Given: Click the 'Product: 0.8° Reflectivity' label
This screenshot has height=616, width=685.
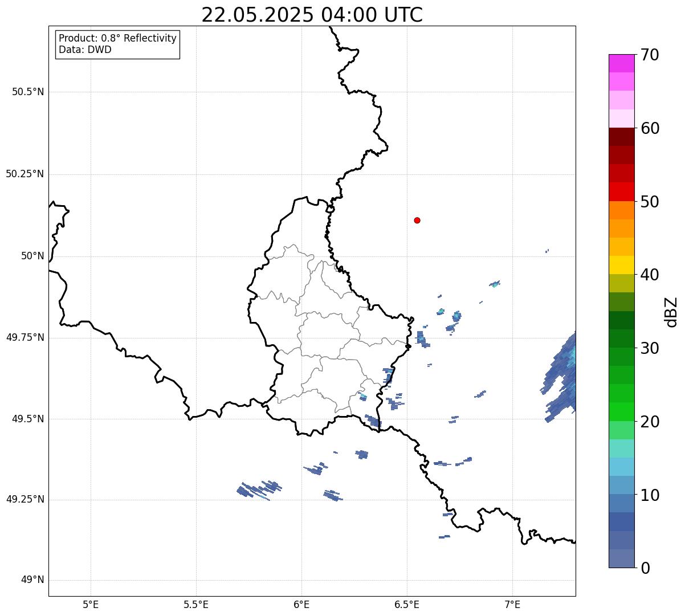Looking at the screenshot, I should click(x=118, y=38).
